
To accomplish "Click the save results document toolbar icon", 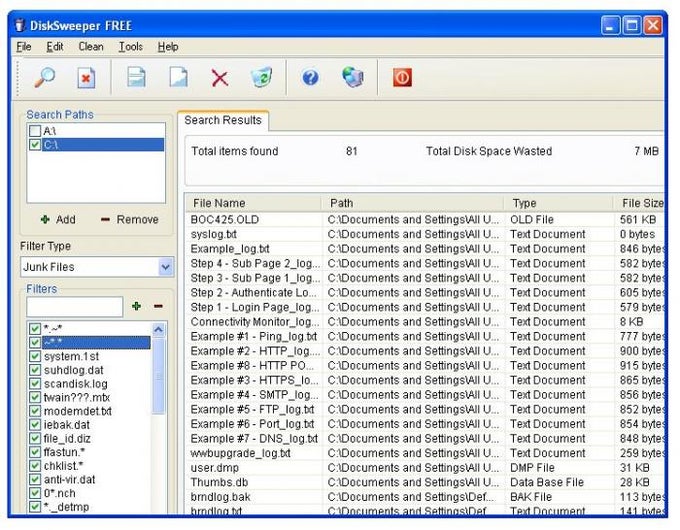I will [x=136, y=78].
